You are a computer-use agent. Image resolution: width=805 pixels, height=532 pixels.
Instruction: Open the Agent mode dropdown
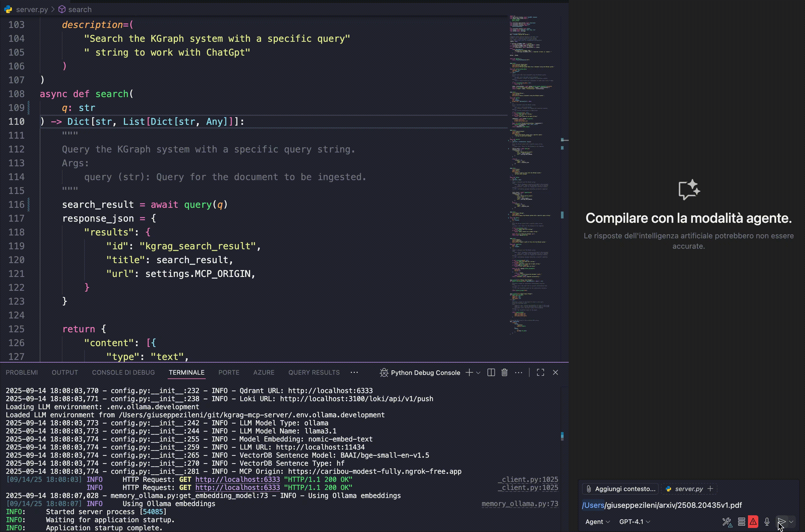597,522
